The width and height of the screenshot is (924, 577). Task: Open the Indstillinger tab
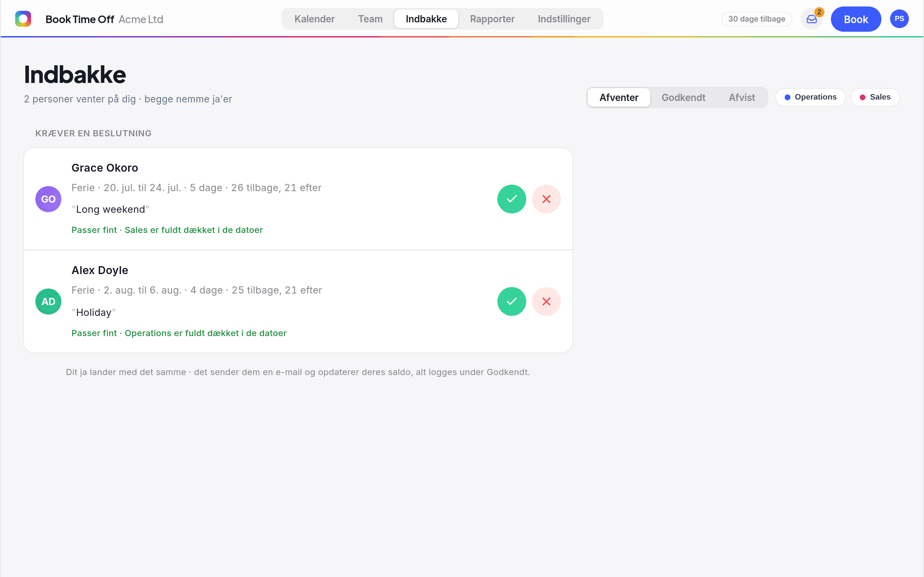coord(564,19)
